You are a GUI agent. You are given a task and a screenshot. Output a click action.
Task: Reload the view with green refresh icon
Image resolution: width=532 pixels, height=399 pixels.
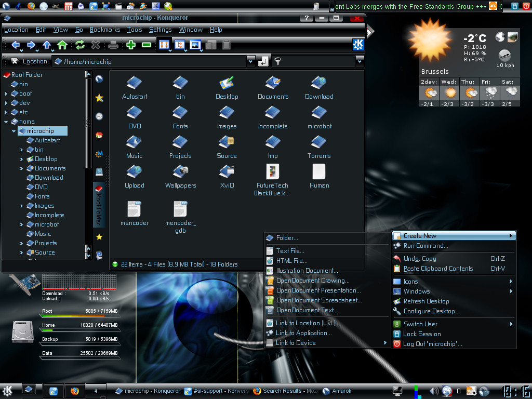click(x=80, y=45)
